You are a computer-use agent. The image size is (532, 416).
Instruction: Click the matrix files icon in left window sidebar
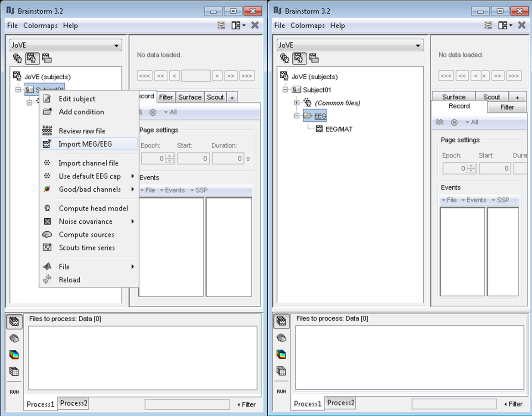14,371
